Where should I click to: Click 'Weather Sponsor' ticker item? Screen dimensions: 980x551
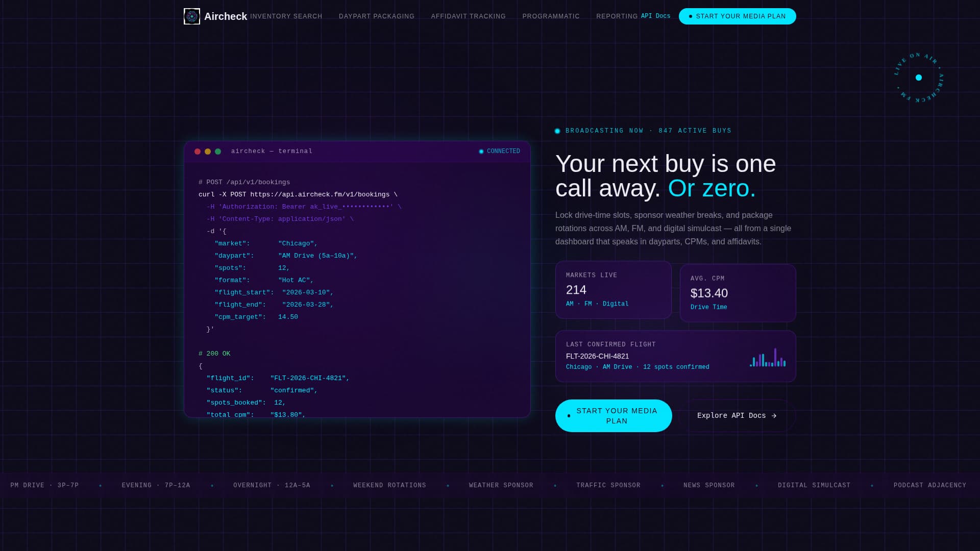click(x=501, y=485)
